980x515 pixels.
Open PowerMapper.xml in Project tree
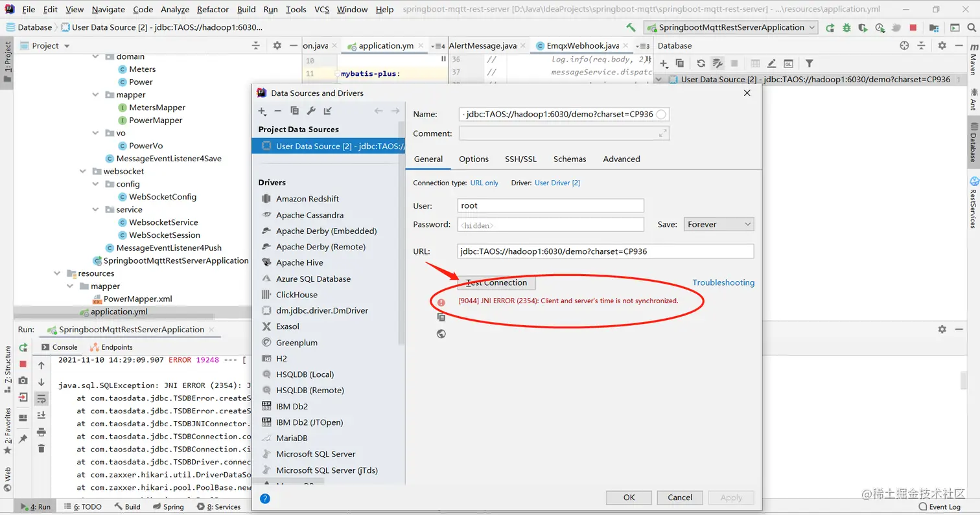tap(137, 299)
